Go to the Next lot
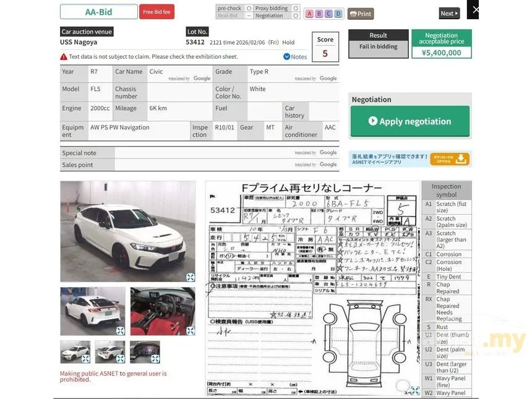 point(449,13)
